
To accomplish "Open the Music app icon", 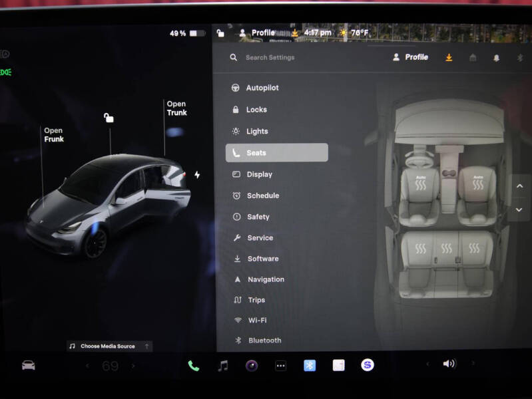I will [223, 366].
